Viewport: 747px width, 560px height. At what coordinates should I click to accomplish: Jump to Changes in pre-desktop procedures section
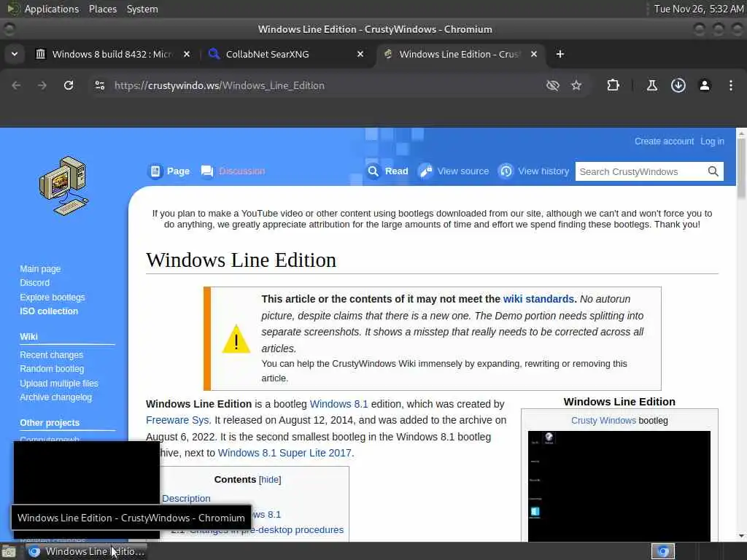click(267, 530)
